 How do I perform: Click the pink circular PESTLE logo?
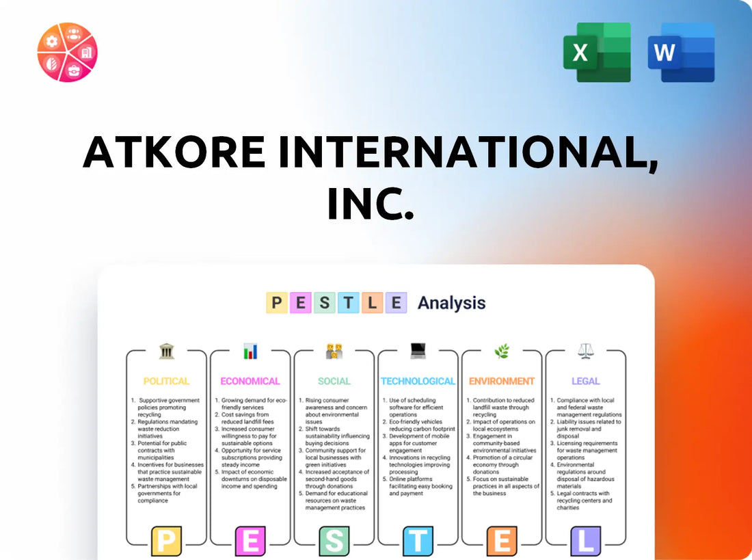point(67,52)
